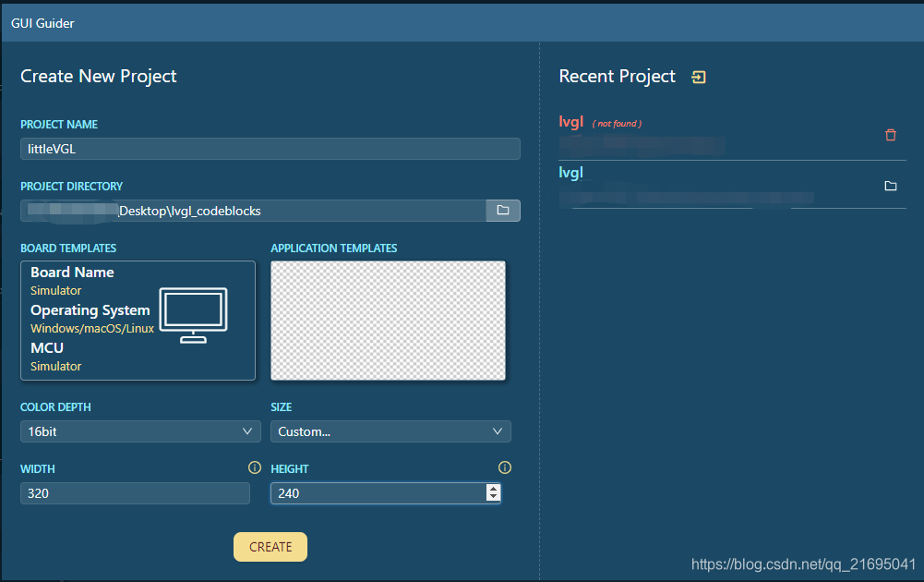924x582 pixels.
Task: Open the not-found lvgl recent project
Action: pos(571,122)
